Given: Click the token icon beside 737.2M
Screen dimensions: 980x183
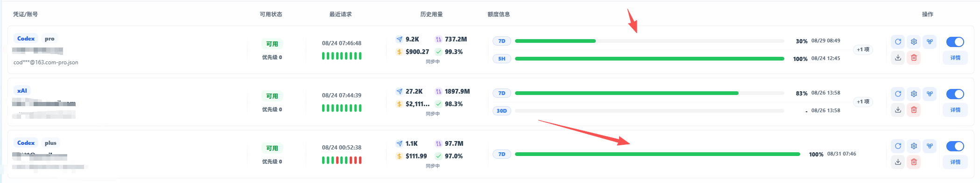Looking at the screenshot, I should point(438,39).
